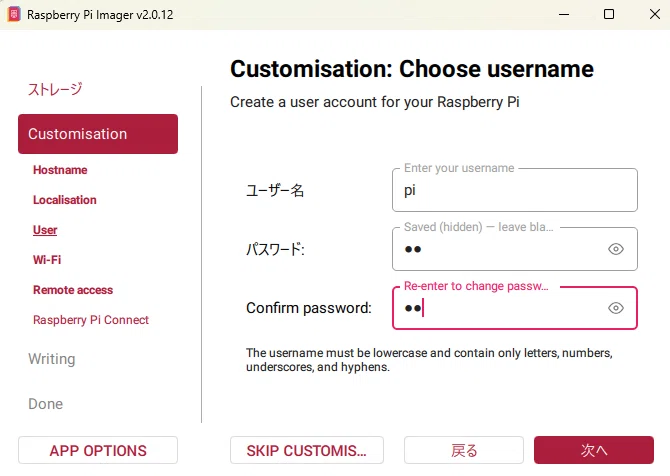Go to Localisation settings
Screen dimensions: 670x476
[x=65, y=200]
